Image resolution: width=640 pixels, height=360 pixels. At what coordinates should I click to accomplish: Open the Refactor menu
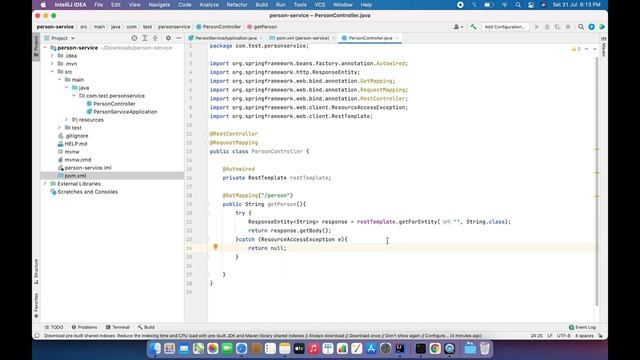[x=237, y=5]
